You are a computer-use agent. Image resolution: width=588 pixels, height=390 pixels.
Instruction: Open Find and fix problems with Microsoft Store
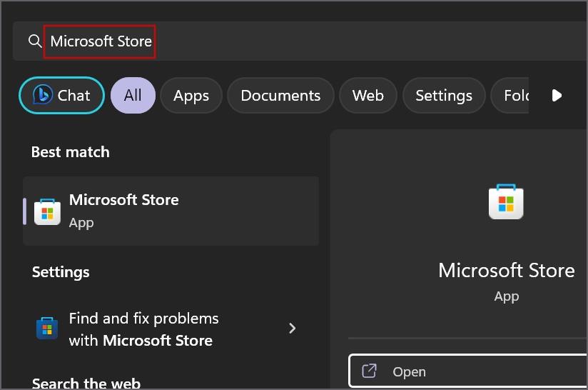click(171, 329)
